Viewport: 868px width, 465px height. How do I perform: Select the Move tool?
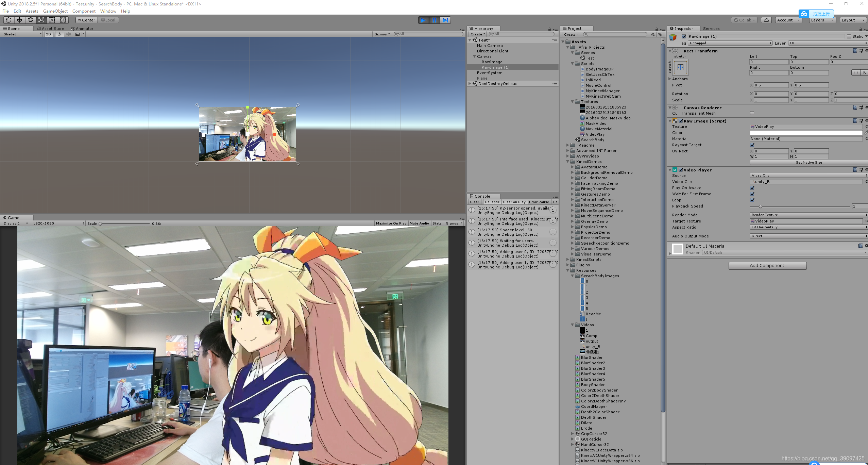coord(19,20)
